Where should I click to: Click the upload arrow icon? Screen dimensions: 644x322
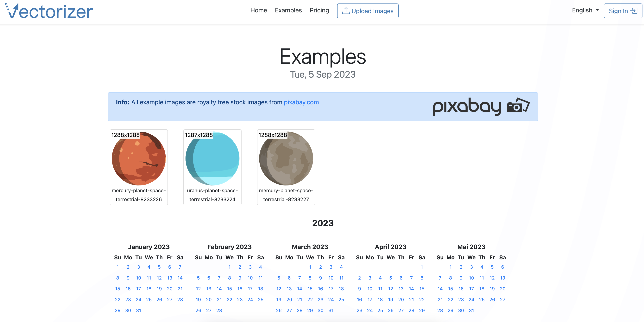[x=346, y=11]
